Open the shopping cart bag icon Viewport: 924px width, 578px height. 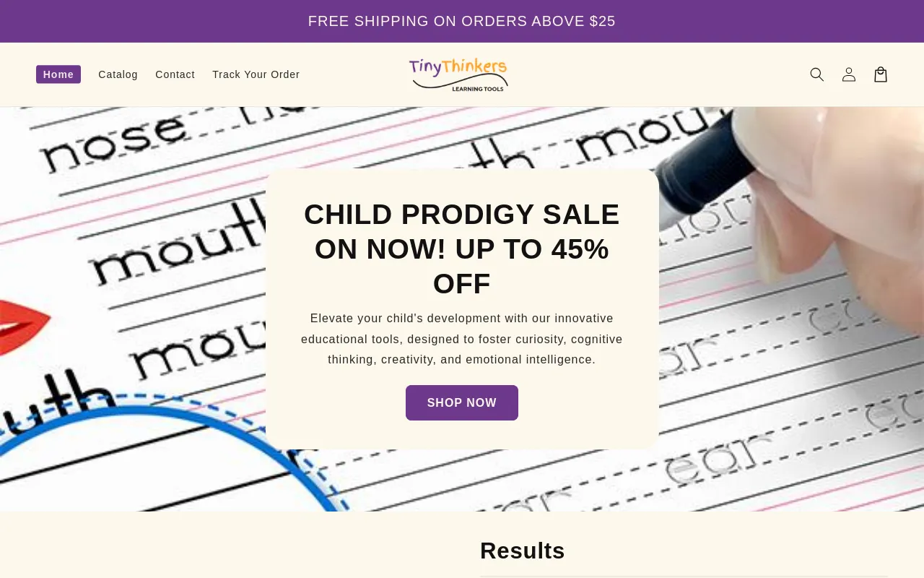(x=881, y=74)
